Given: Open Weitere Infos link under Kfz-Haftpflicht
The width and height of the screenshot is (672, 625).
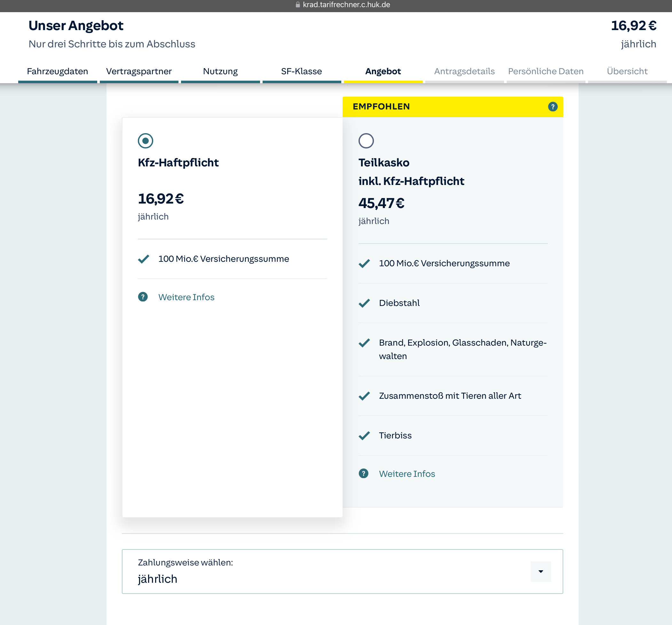Looking at the screenshot, I should (186, 297).
